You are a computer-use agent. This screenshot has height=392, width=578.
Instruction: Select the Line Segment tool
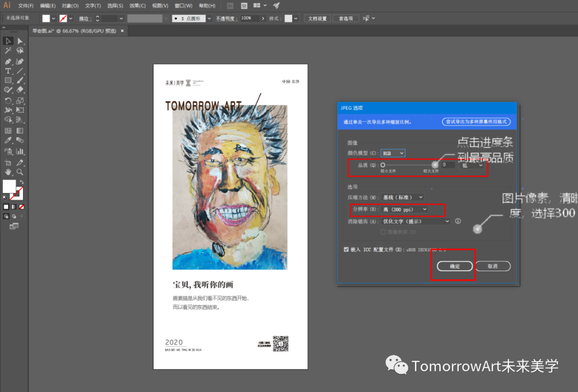point(20,71)
